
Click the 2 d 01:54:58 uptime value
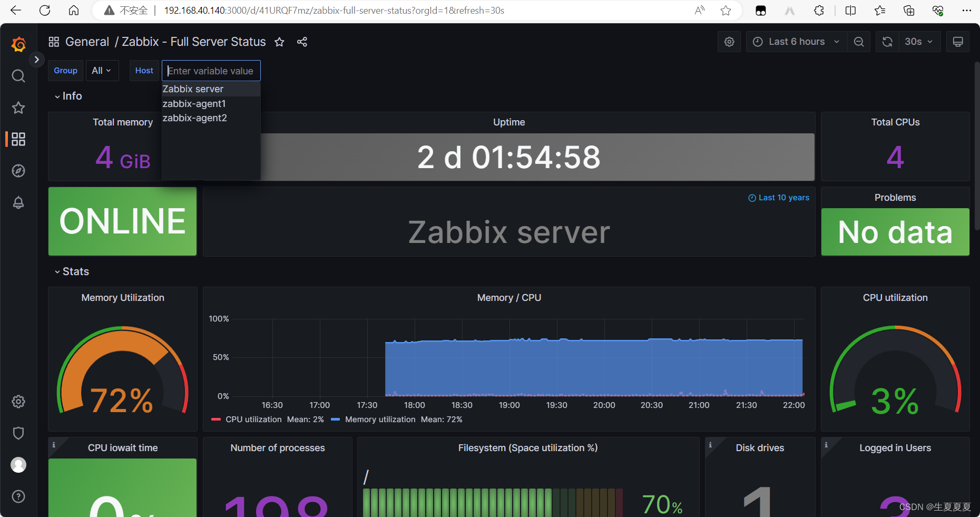point(509,157)
